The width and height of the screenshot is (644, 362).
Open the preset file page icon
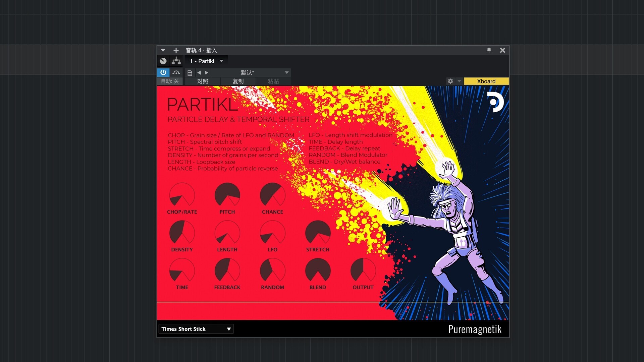click(190, 73)
